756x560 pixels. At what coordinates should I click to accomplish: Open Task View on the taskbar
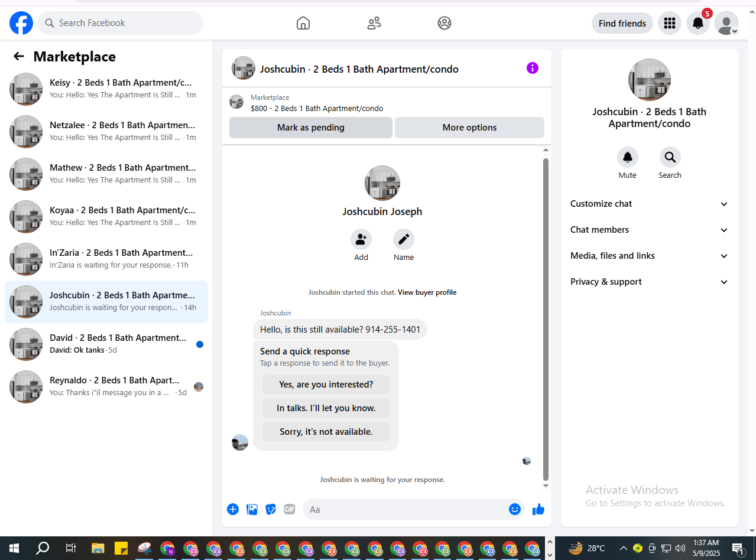[70, 548]
